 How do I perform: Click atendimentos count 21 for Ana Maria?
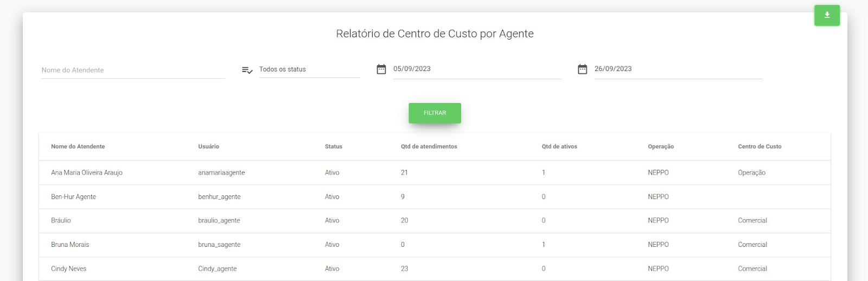click(404, 173)
